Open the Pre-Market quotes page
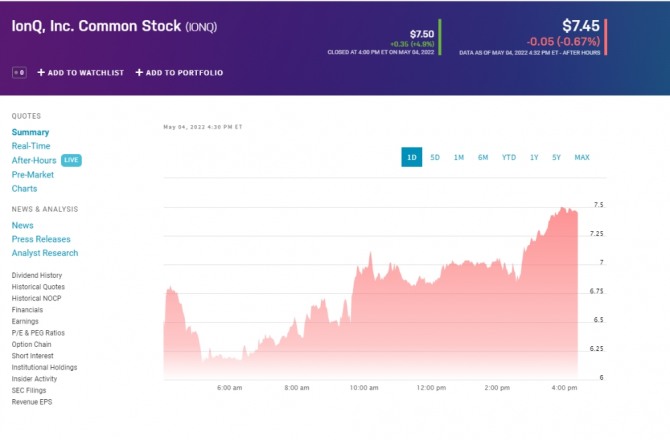The height and width of the screenshot is (440, 670). (32, 174)
